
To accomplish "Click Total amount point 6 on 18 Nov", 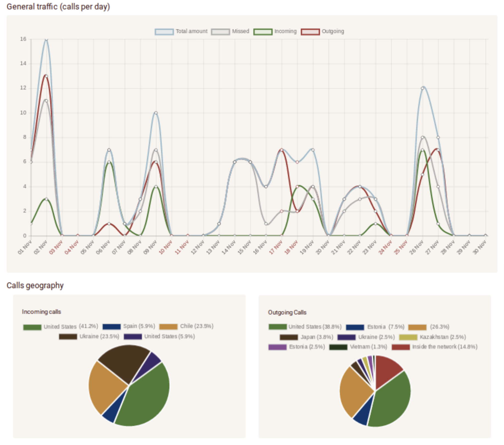I will click(297, 162).
